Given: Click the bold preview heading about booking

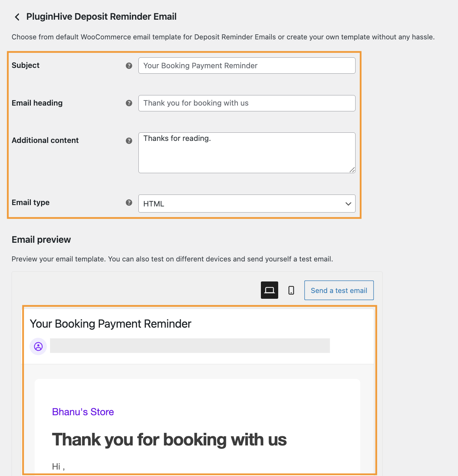Looking at the screenshot, I should pos(169,440).
